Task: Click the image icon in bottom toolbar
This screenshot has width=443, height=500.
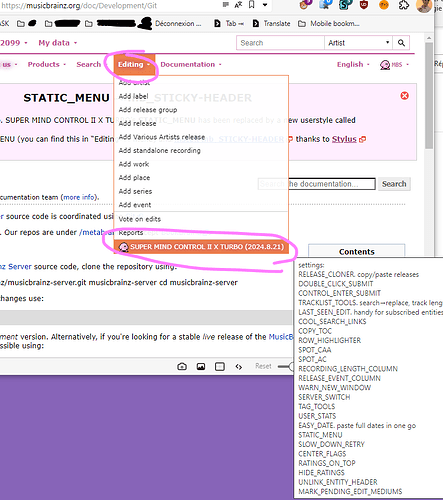Action: (201, 367)
